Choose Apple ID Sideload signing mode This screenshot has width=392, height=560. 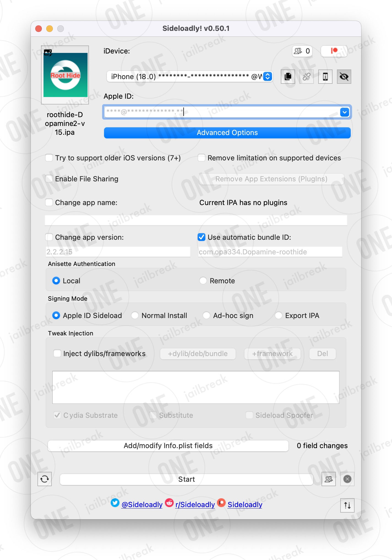56,316
